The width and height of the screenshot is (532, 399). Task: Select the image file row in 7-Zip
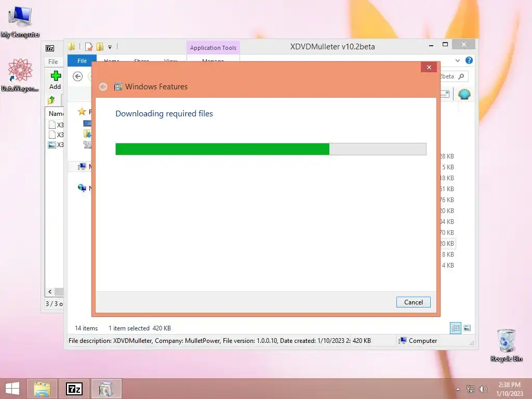coord(56,145)
